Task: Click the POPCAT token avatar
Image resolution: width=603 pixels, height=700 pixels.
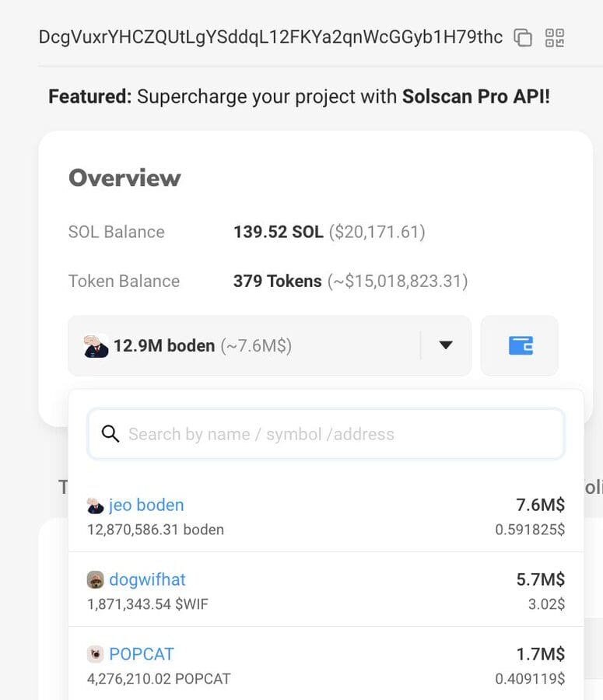Action: pyautogui.click(x=95, y=654)
